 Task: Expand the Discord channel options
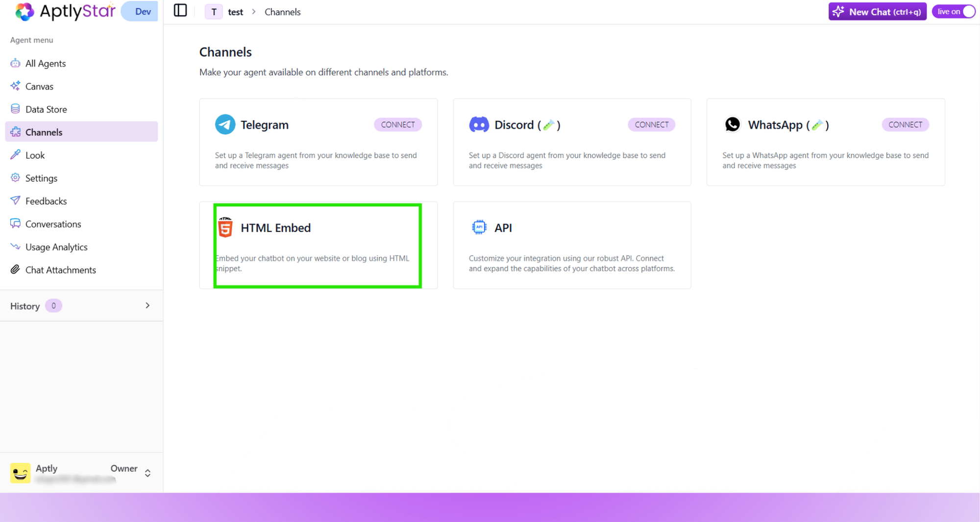[651, 124]
